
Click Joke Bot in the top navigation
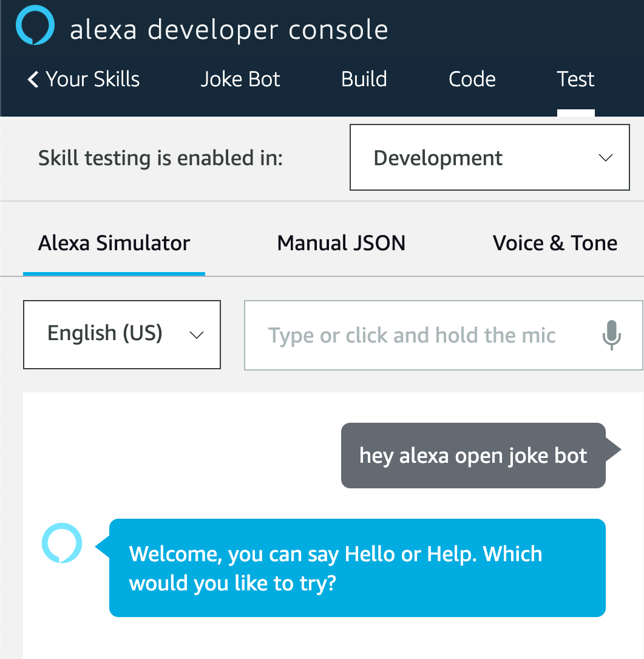(x=240, y=79)
